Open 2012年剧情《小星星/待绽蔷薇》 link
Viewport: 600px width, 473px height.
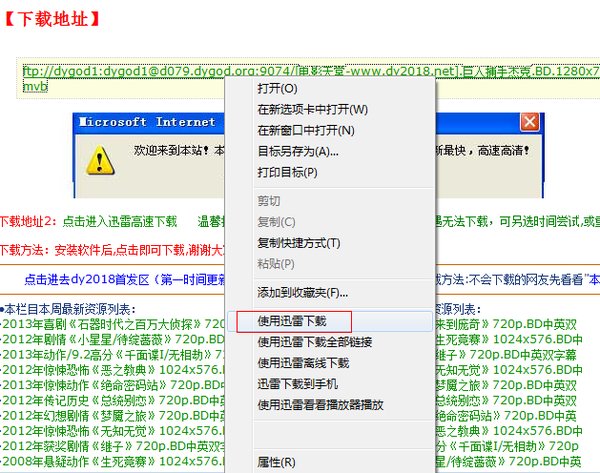[x=114, y=339]
